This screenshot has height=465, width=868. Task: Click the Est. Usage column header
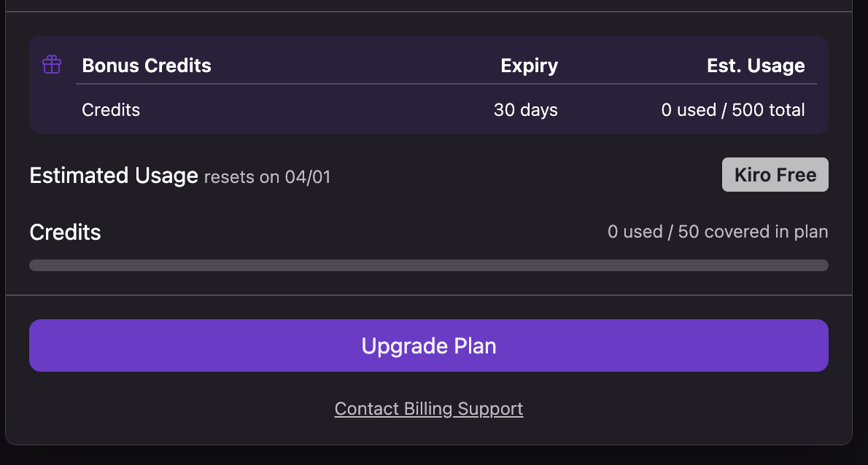pos(756,66)
